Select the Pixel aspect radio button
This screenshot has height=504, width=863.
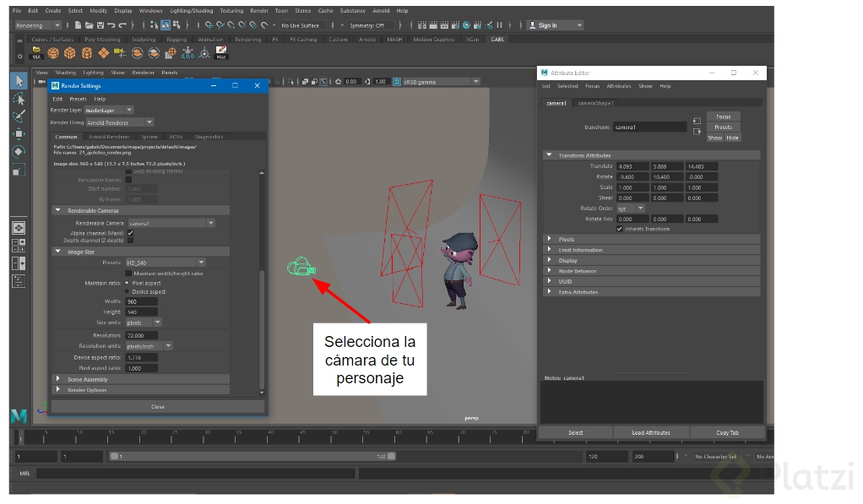point(128,284)
